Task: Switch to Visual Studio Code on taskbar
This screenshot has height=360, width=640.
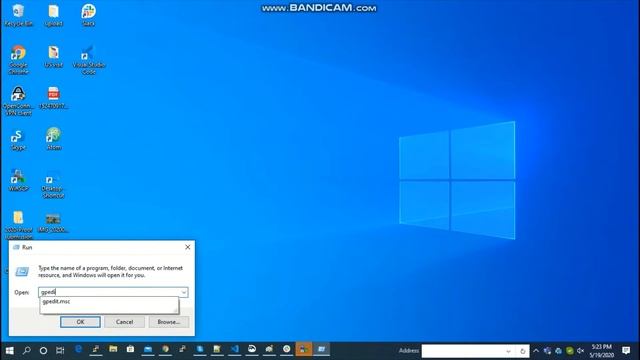Action: coord(235,349)
